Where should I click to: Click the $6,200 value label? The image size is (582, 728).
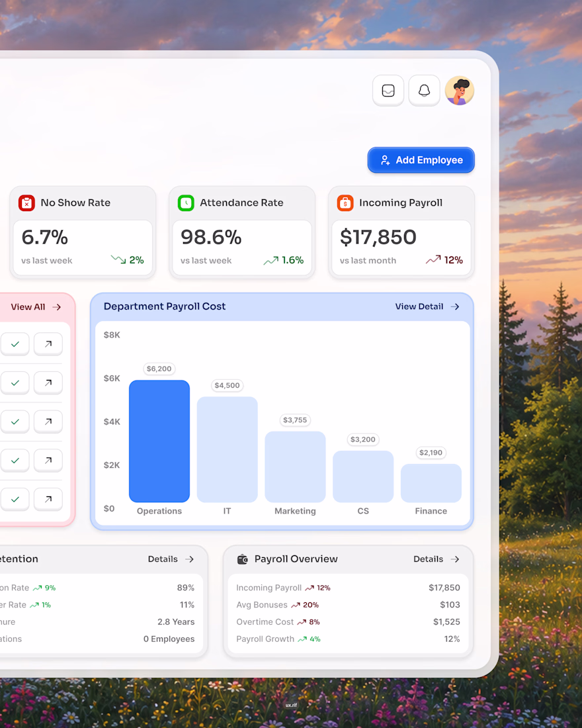point(159,369)
